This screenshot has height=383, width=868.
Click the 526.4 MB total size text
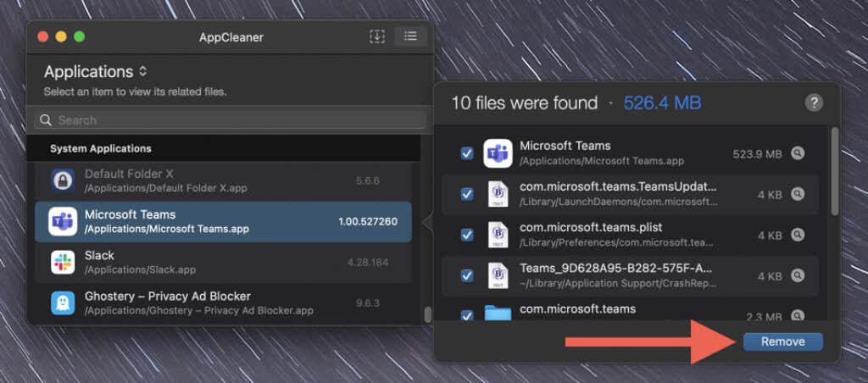(x=663, y=103)
